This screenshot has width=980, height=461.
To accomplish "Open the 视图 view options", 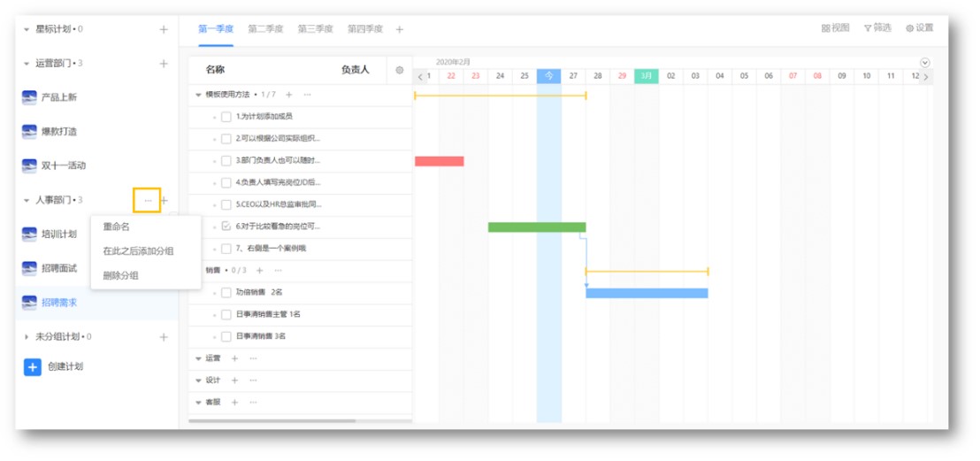I will 836,28.
